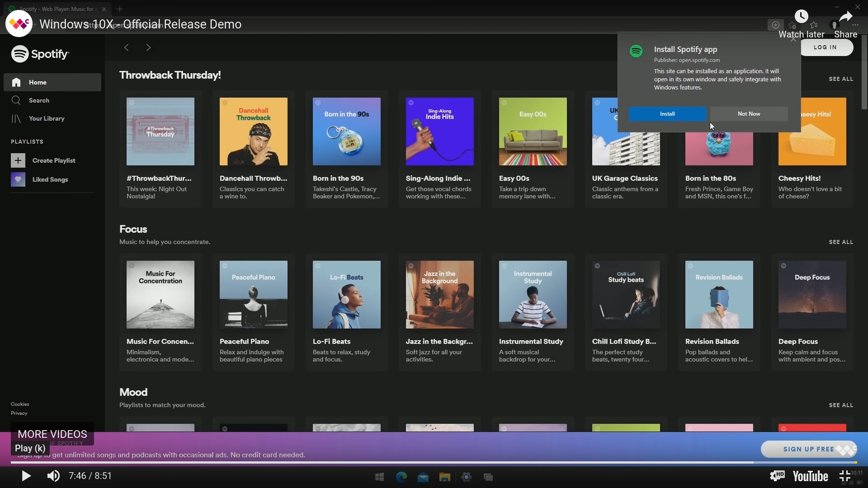
Task: Open the Lo-Fi Beats cover
Action: (347, 295)
